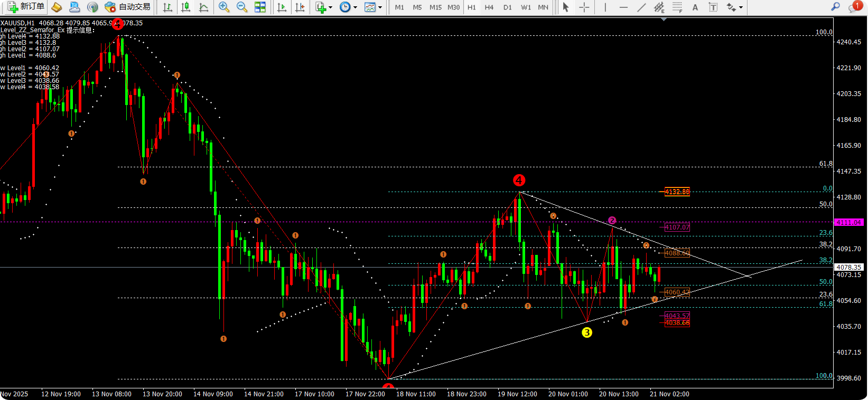
Task: Switch to the H4 timeframe
Action: [489, 7]
